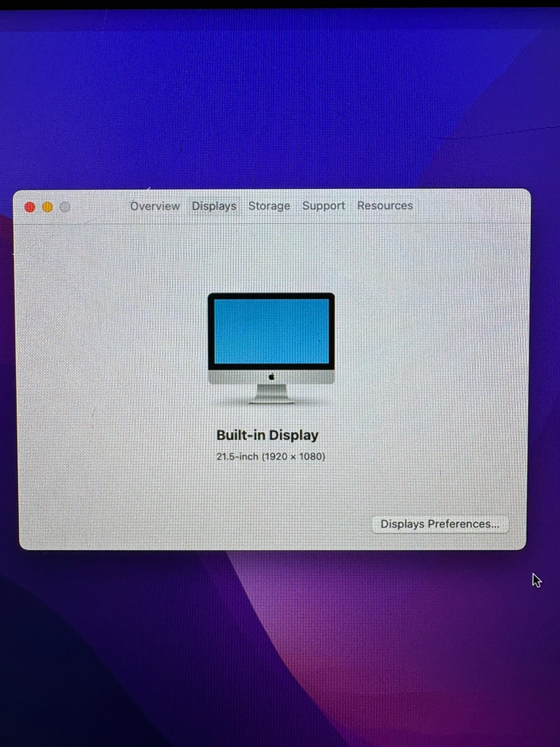Click the blue screen of the iMac icon
The image size is (560, 747).
click(271, 331)
